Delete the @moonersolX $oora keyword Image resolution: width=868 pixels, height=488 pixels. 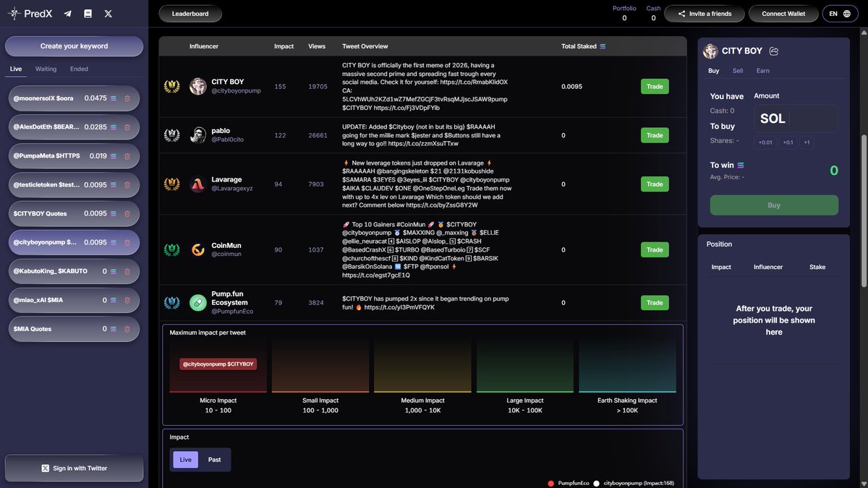(x=127, y=98)
